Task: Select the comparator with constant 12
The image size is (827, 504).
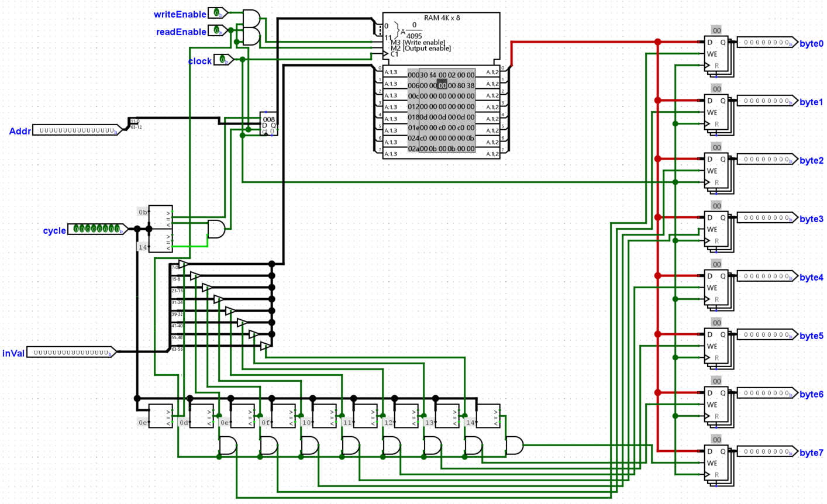Action: point(406,416)
